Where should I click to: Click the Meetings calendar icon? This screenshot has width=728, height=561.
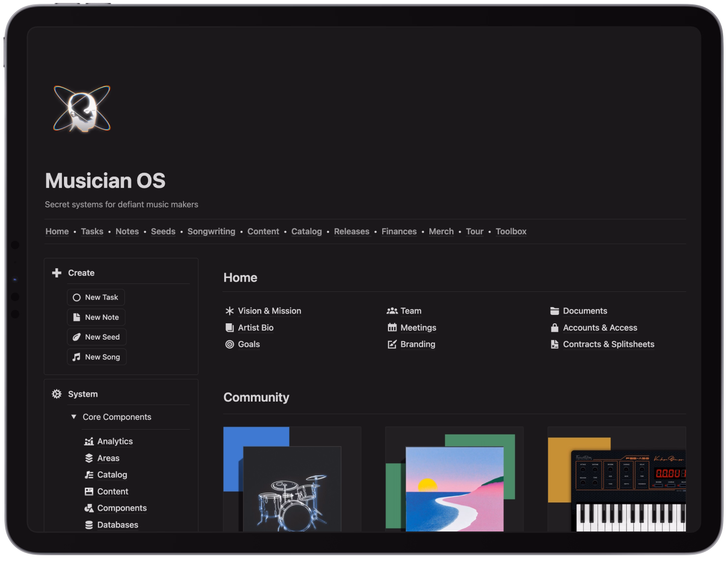click(x=392, y=327)
